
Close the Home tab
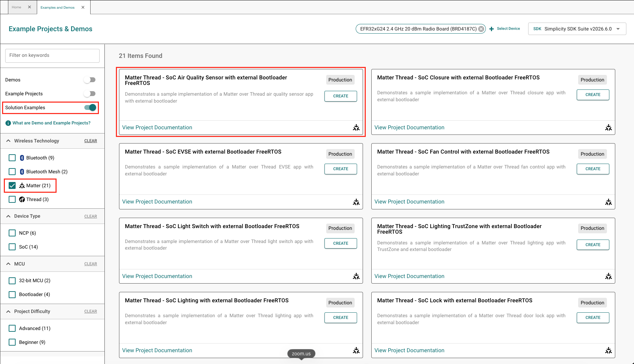tap(29, 7)
